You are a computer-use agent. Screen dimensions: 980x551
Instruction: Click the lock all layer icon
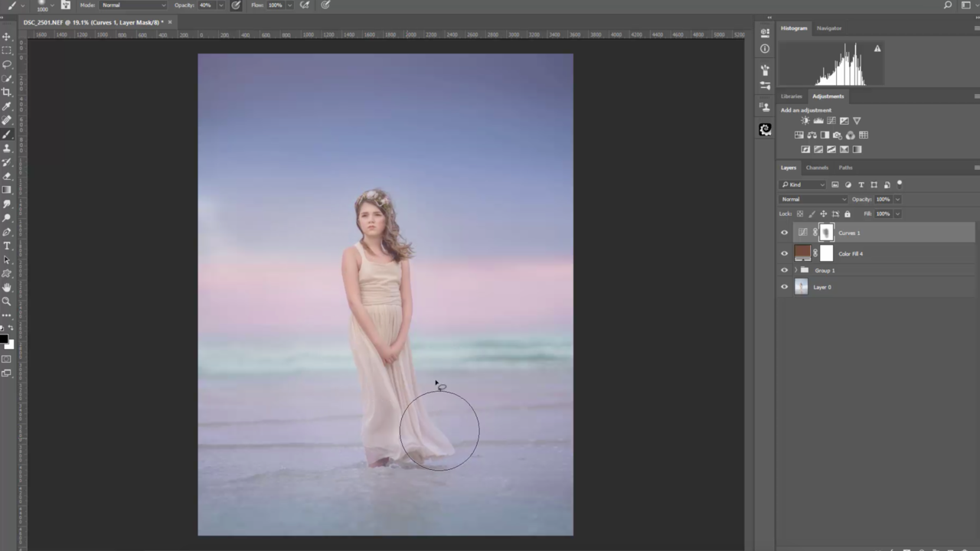847,214
